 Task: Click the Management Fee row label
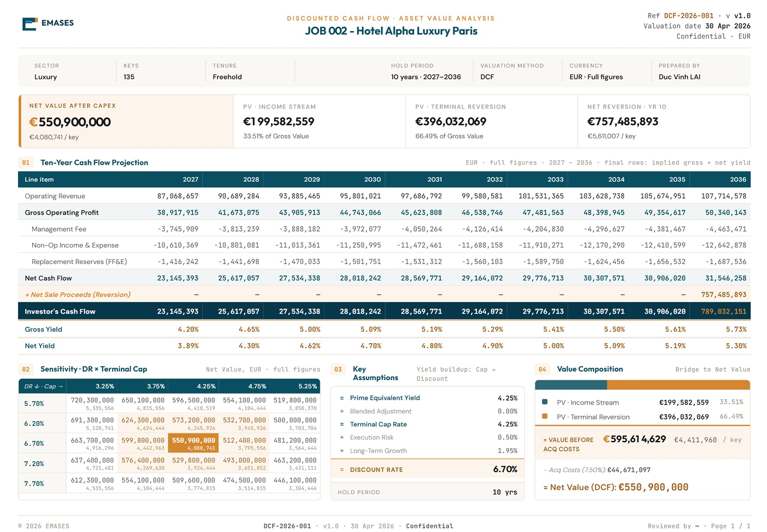click(59, 229)
